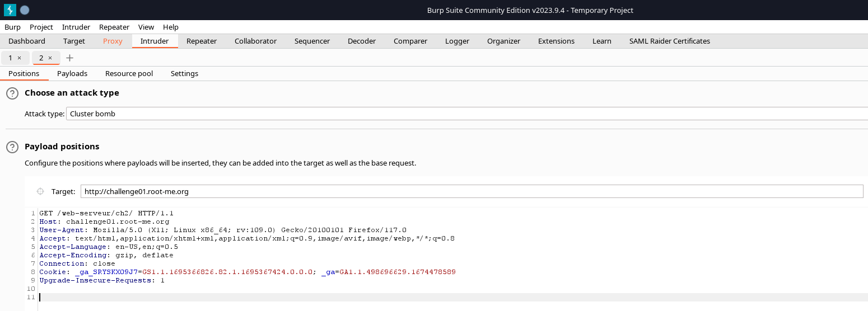Image resolution: width=868 pixels, height=311 pixels.
Task: Open the Sequencer tab
Action: [x=312, y=41]
